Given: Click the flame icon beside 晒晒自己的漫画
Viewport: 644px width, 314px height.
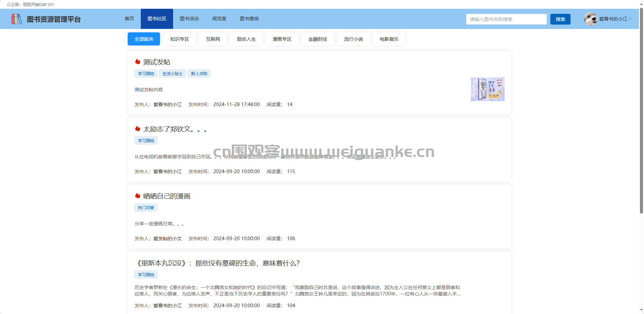Looking at the screenshot, I should pyautogui.click(x=137, y=196).
